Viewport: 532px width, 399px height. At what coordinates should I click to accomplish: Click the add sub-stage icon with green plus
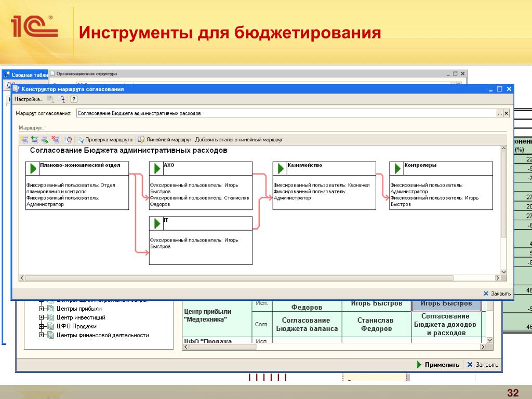tap(34, 139)
